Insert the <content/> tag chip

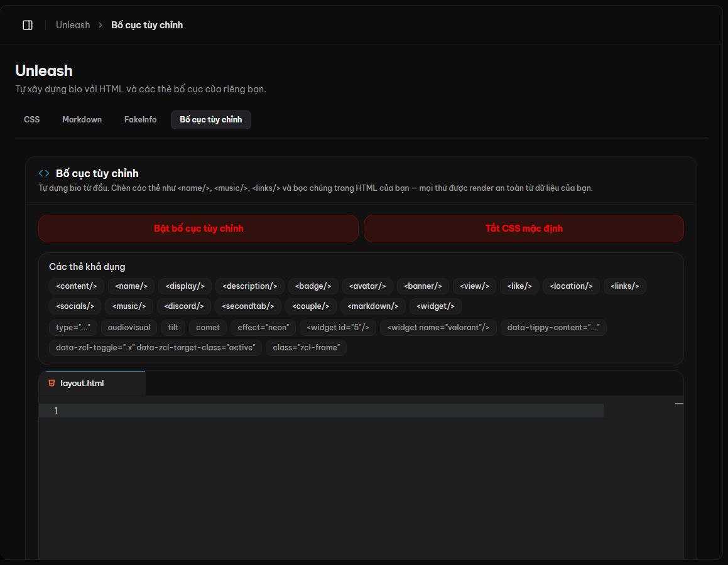77,286
